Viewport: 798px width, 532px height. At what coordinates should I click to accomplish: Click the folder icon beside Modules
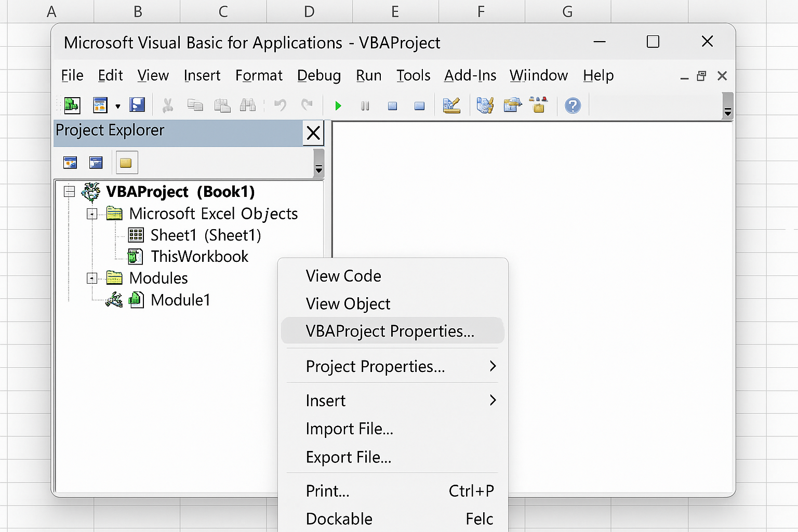pos(114,278)
